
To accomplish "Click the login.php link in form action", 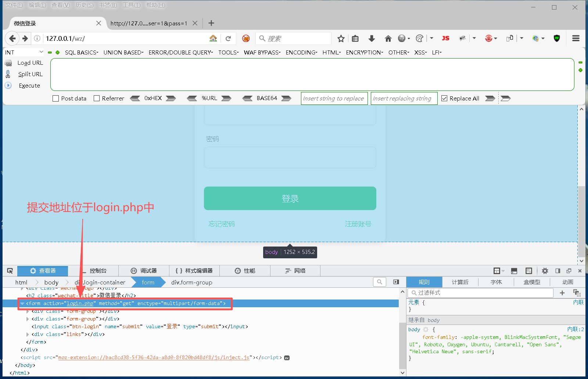I will click(x=80, y=304).
